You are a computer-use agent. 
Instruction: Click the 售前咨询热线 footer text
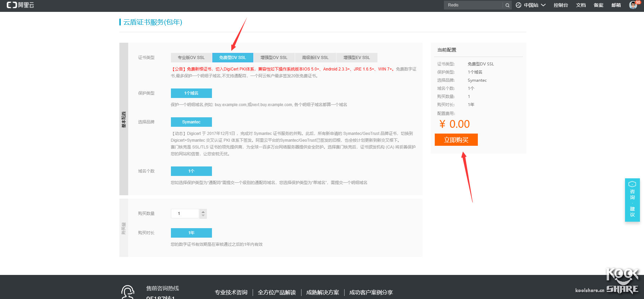tap(162, 288)
